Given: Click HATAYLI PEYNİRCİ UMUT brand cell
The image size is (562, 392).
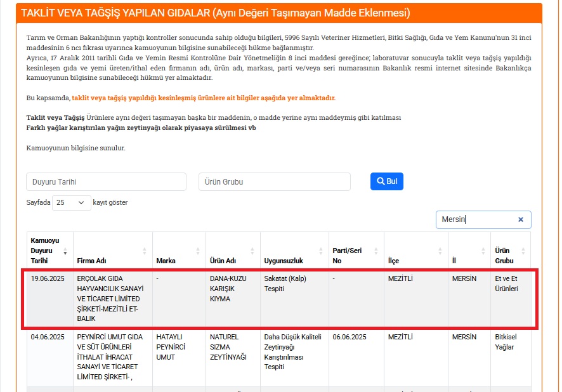Looking at the screenshot, I should point(179,357).
